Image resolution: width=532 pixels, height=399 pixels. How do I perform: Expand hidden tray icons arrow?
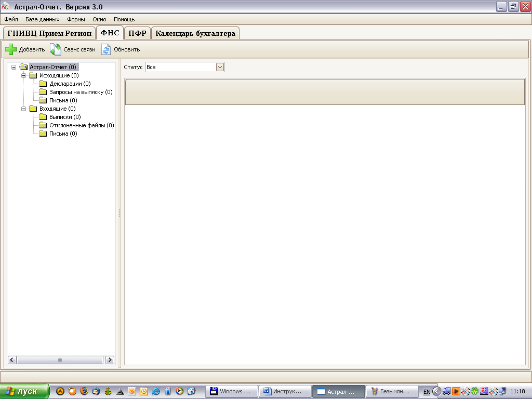coord(436,392)
